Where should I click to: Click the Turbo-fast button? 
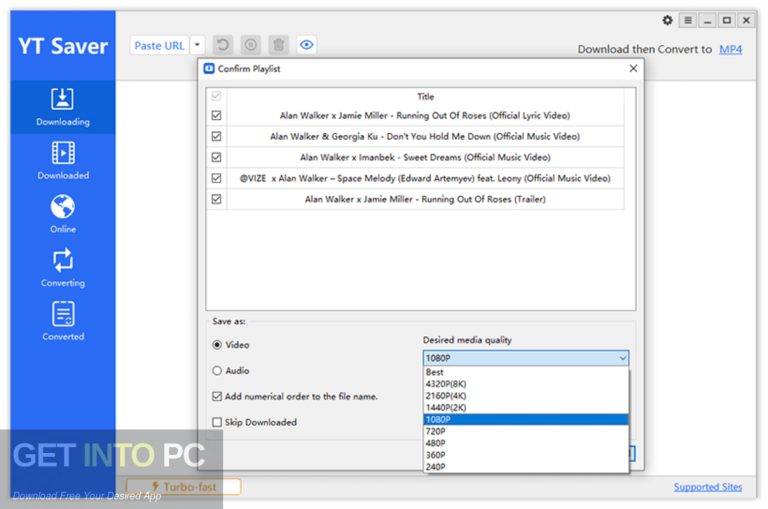pos(184,486)
